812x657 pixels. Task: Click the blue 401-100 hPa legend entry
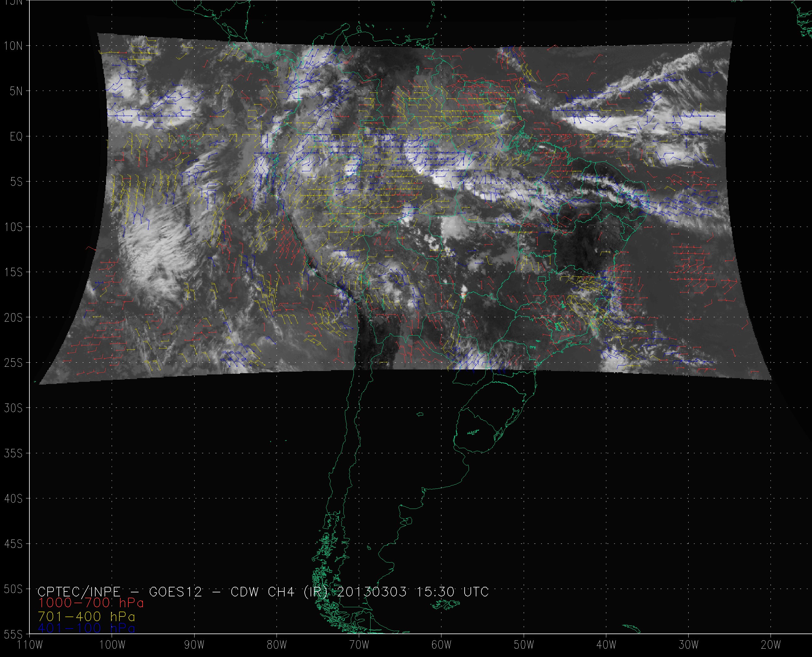click(x=86, y=629)
